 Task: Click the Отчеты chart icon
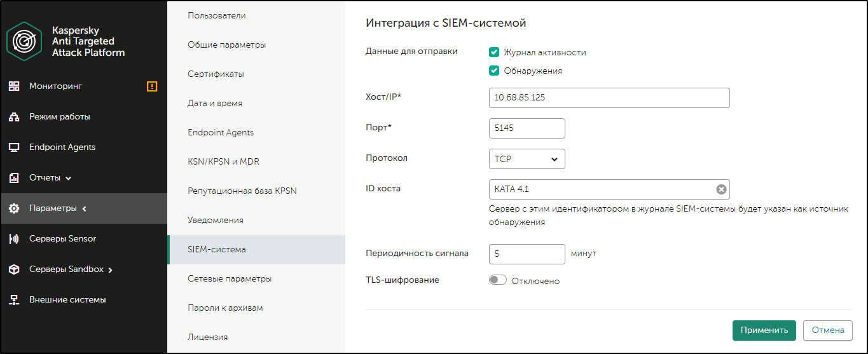[x=14, y=178]
